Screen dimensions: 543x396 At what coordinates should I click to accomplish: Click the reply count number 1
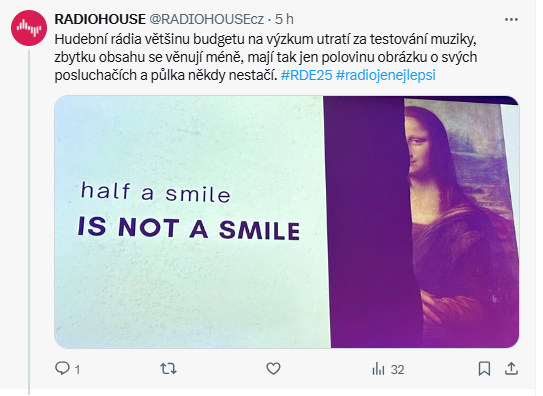[78, 370]
